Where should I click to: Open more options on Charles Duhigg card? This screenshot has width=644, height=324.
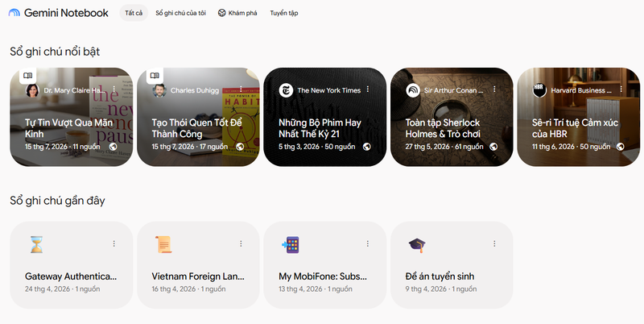pyautogui.click(x=241, y=89)
